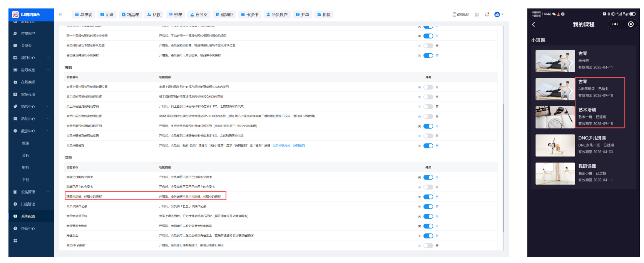Open the notification bell icon

click(487, 15)
